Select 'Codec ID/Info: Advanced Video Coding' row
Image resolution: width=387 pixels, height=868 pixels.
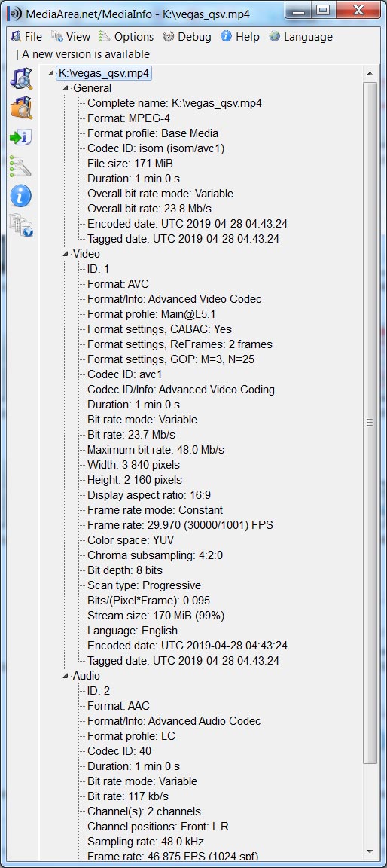[181, 389]
